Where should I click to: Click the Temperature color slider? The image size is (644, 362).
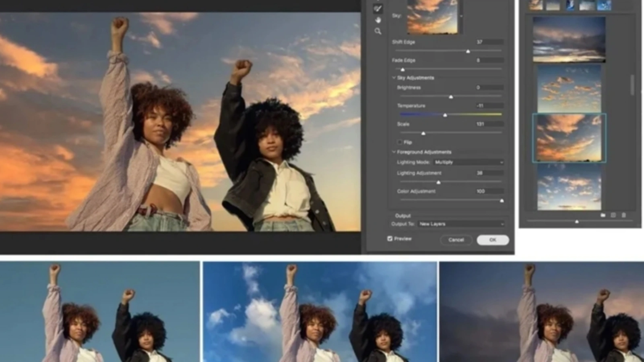(x=451, y=115)
